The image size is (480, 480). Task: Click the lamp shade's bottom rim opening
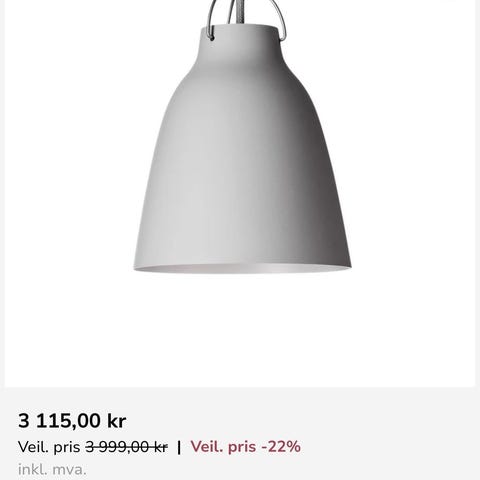[x=242, y=269]
